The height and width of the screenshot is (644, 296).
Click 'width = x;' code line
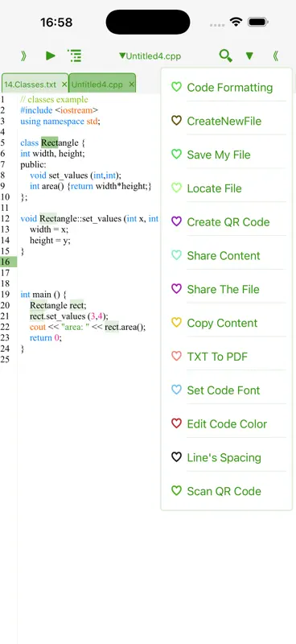click(49, 229)
